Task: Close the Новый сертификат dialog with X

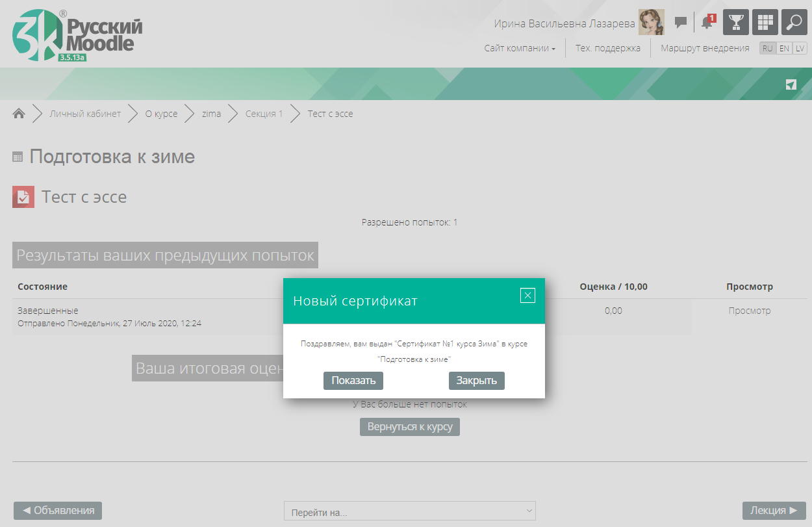Action: pos(527,296)
